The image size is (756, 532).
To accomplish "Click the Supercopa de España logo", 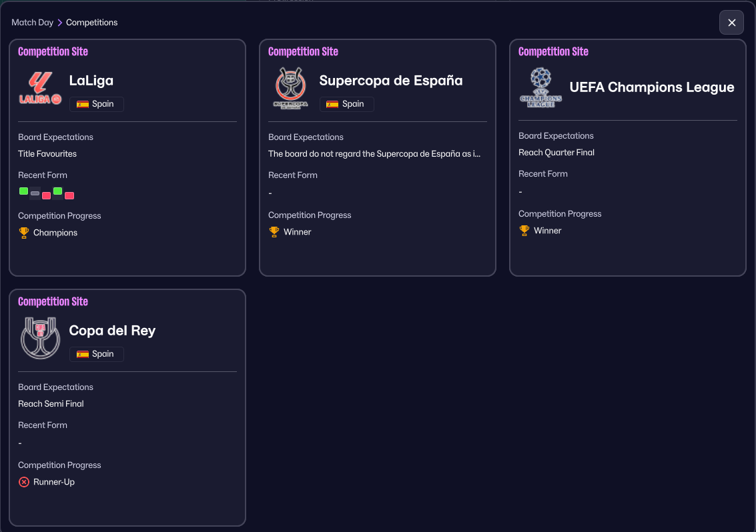I will point(290,87).
